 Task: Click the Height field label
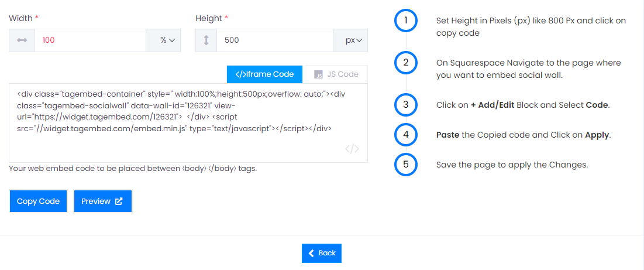(212, 18)
